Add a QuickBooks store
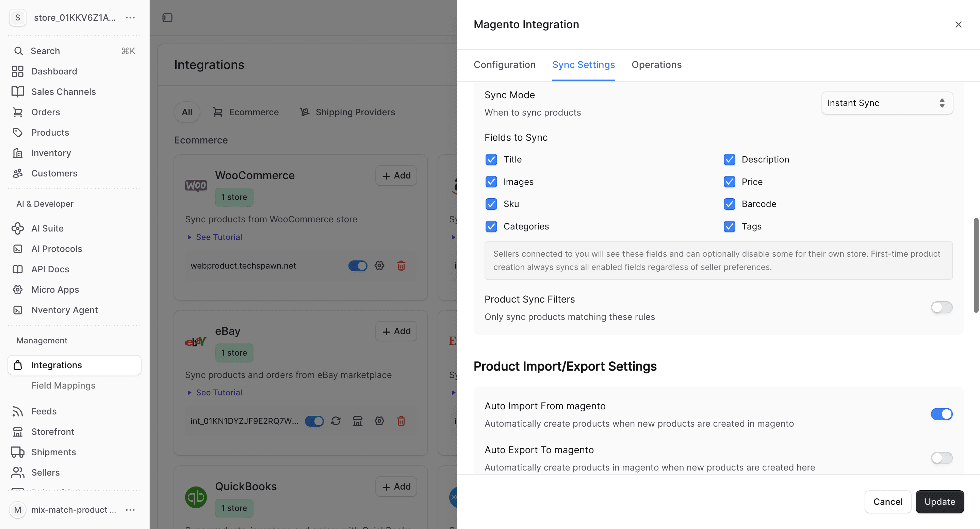The image size is (980, 529). click(x=396, y=487)
